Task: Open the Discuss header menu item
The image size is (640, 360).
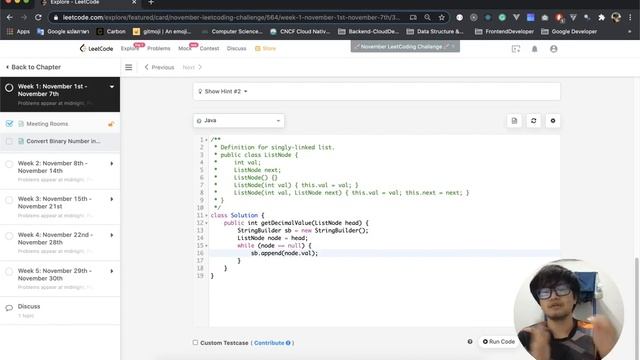Action: (236, 49)
